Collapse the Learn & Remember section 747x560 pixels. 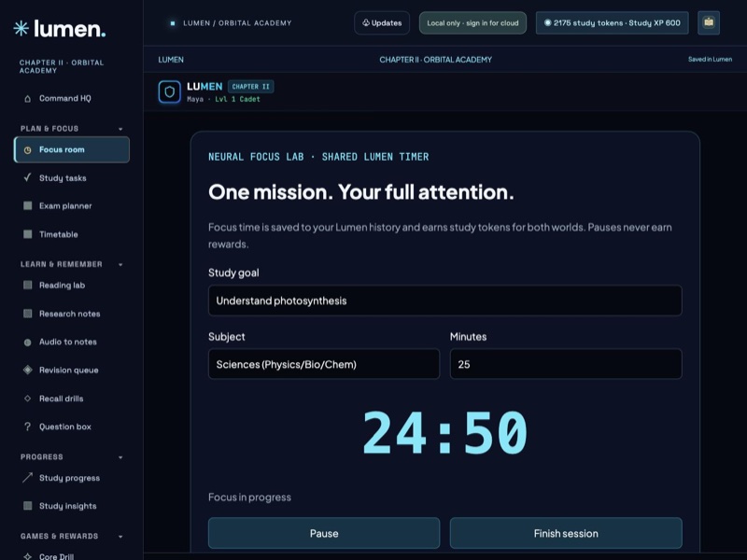(120, 264)
